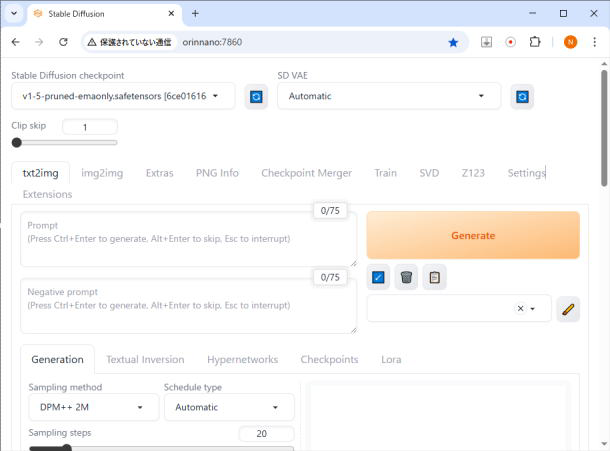Click the clipboard apply-styles icon
610x451 pixels.
pyautogui.click(x=434, y=277)
